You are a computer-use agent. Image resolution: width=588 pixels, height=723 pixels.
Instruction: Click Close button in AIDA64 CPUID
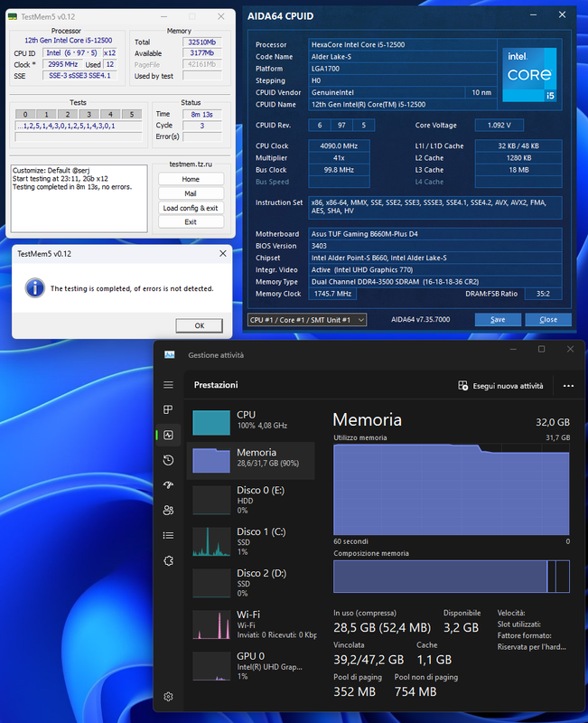point(548,320)
